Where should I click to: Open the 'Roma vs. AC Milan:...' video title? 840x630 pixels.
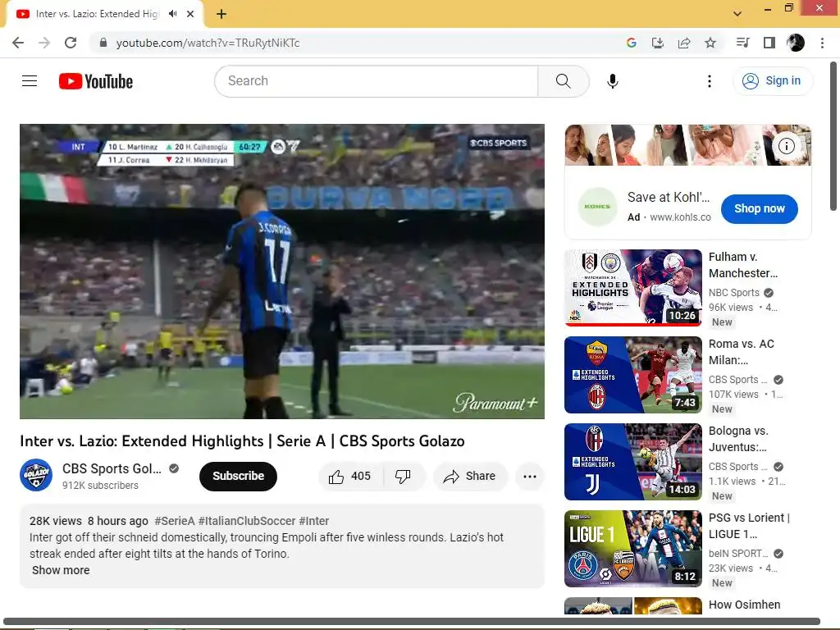point(742,352)
